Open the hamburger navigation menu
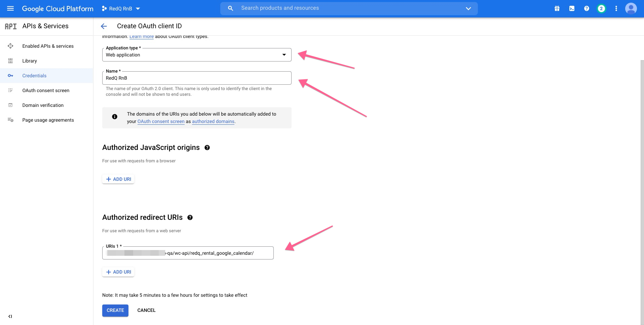Image resolution: width=644 pixels, height=325 pixels. (x=10, y=8)
